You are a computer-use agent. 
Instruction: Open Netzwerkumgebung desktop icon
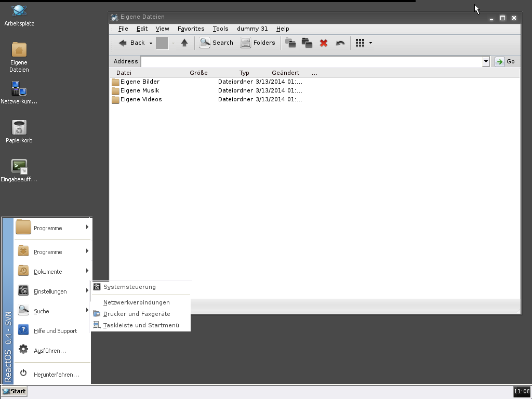coord(19,92)
